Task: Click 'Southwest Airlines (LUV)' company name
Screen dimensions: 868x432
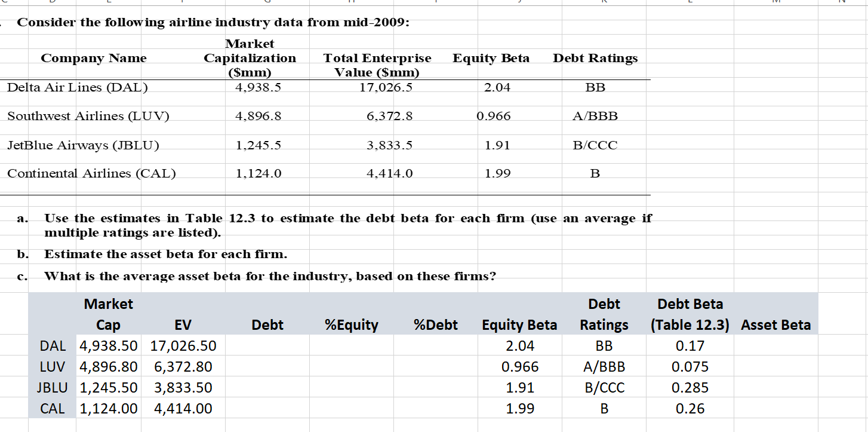Action: point(88,116)
